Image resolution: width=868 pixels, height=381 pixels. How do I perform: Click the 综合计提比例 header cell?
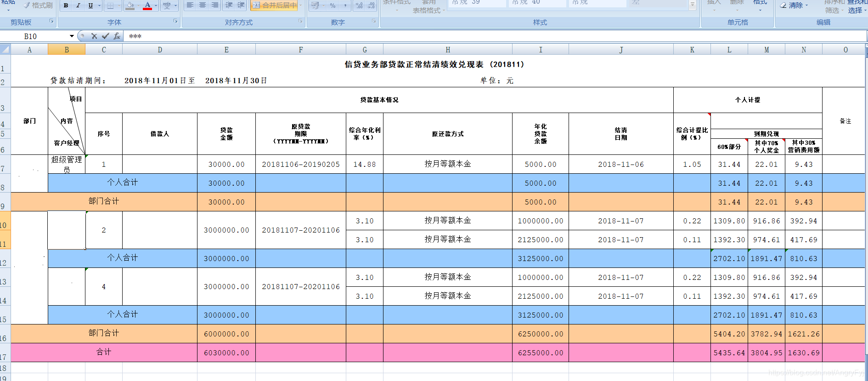pos(692,134)
